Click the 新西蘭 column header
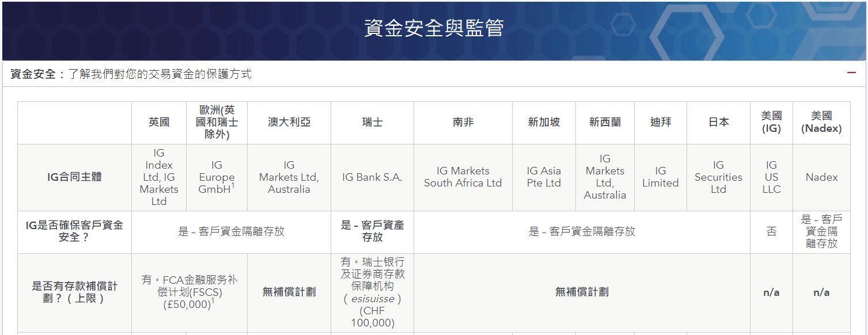The image size is (868, 335). [x=605, y=122]
